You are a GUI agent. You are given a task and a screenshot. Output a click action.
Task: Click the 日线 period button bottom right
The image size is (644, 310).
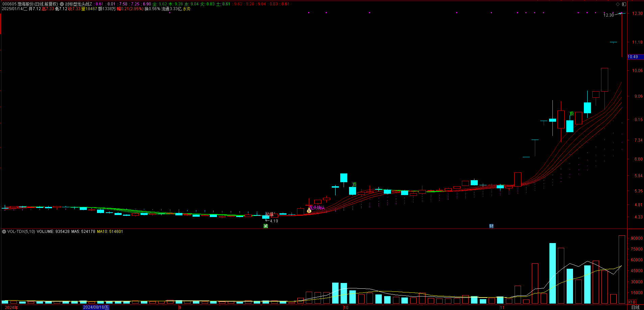pos(636,307)
